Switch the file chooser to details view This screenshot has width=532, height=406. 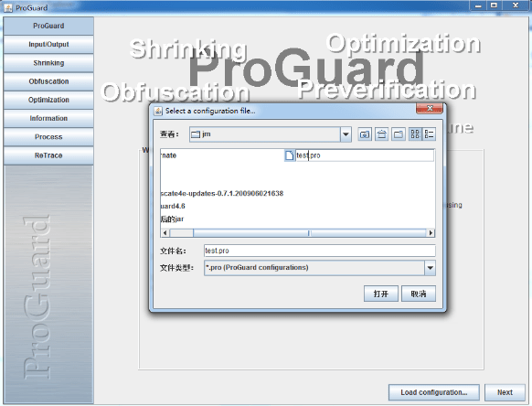(429, 134)
